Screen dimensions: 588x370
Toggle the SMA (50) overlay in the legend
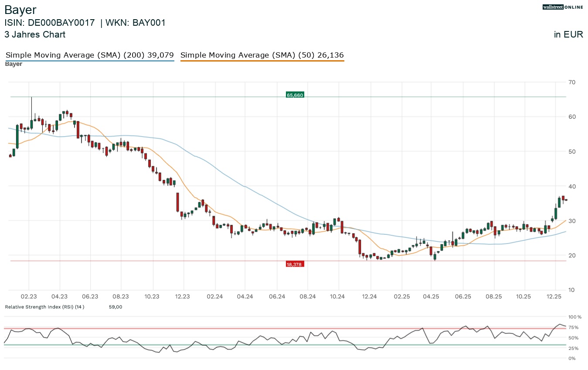pyautogui.click(x=262, y=55)
